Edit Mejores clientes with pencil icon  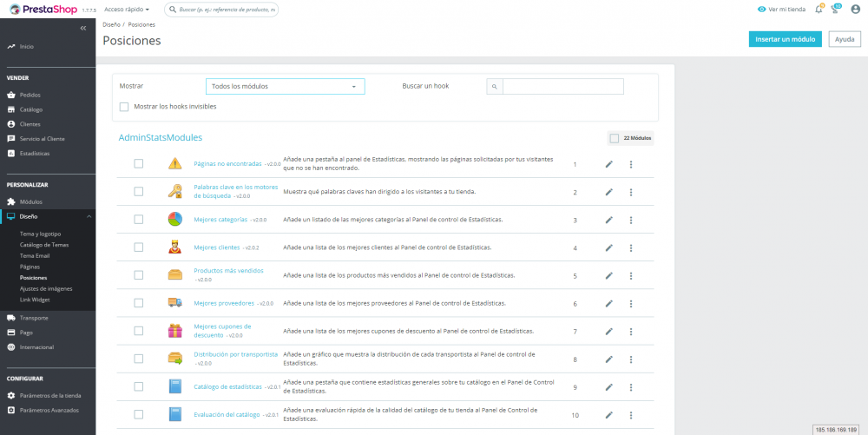pyautogui.click(x=609, y=248)
